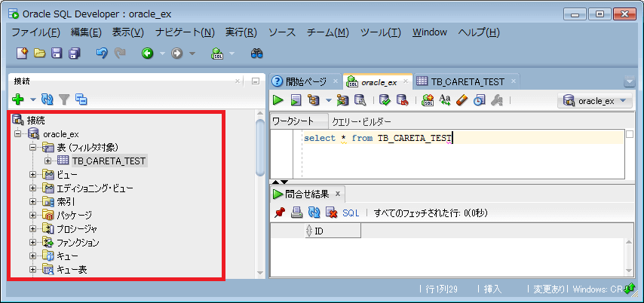Click the delete row icon in results
644x303 pixels.
coord(332,213)
